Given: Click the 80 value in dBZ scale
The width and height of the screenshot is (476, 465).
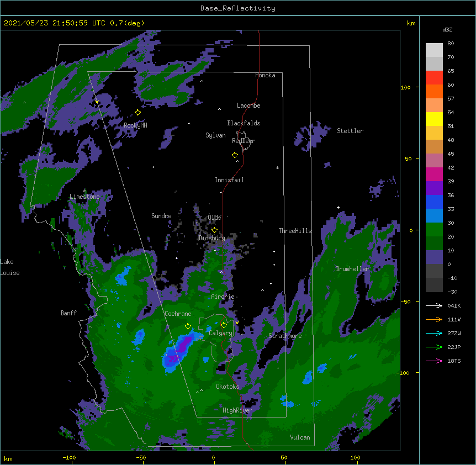Looking at the screenshot, I should 451,44.
